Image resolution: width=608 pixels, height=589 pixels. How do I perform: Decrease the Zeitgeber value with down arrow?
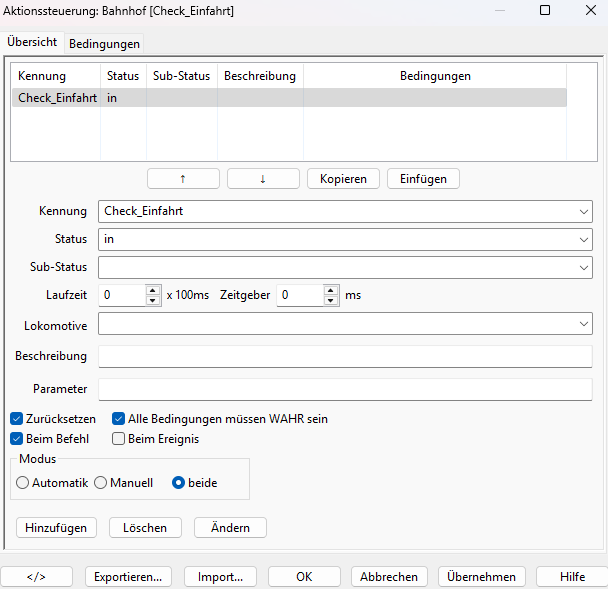331,301
